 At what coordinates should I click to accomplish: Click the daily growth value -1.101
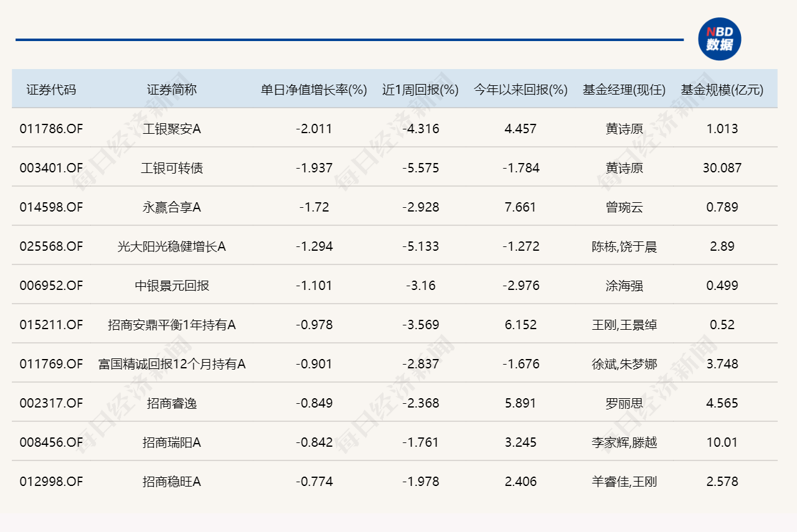tap(314, 286)
